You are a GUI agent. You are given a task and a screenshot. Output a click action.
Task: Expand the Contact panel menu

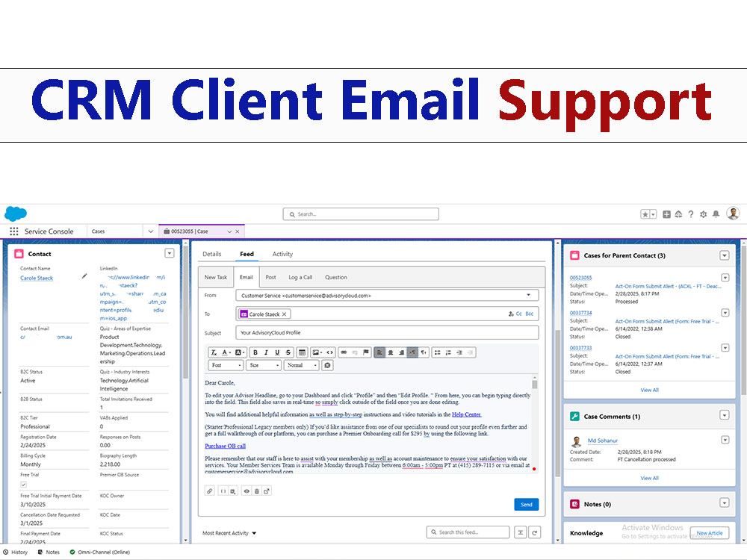tap(169, 253)
